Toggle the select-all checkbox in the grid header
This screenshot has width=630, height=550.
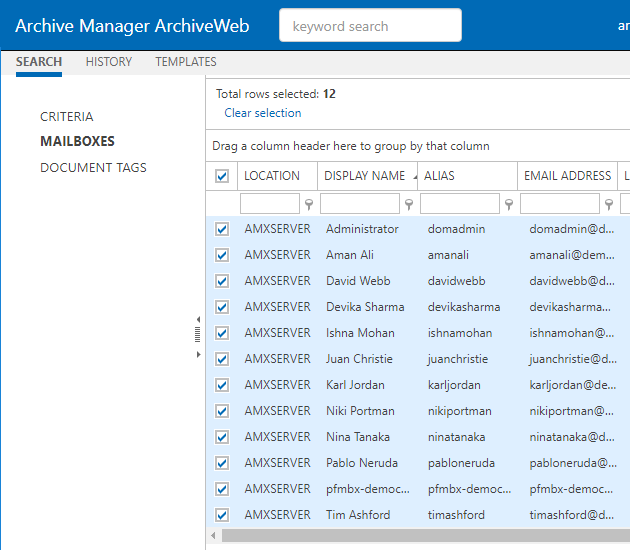222,177
